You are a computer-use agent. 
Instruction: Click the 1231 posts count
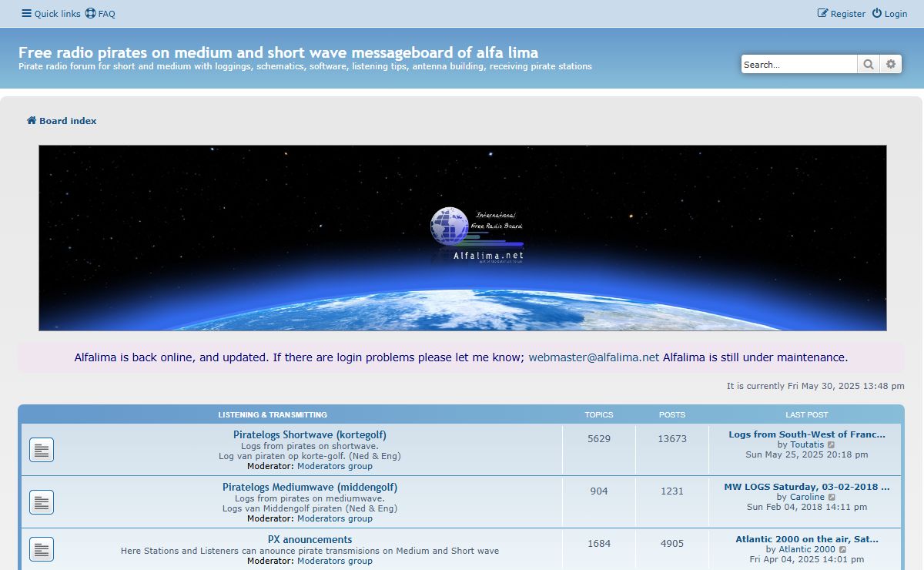click(672, 491)
